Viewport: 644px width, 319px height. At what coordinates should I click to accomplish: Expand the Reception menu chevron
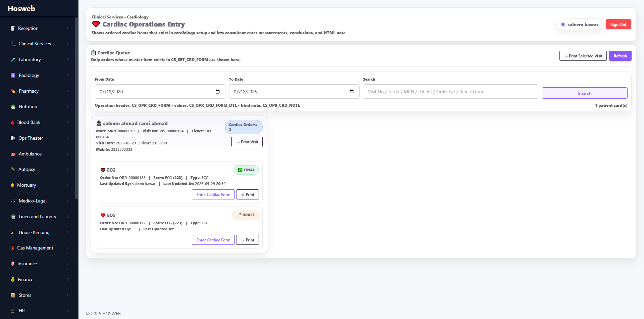click(67, 28)
